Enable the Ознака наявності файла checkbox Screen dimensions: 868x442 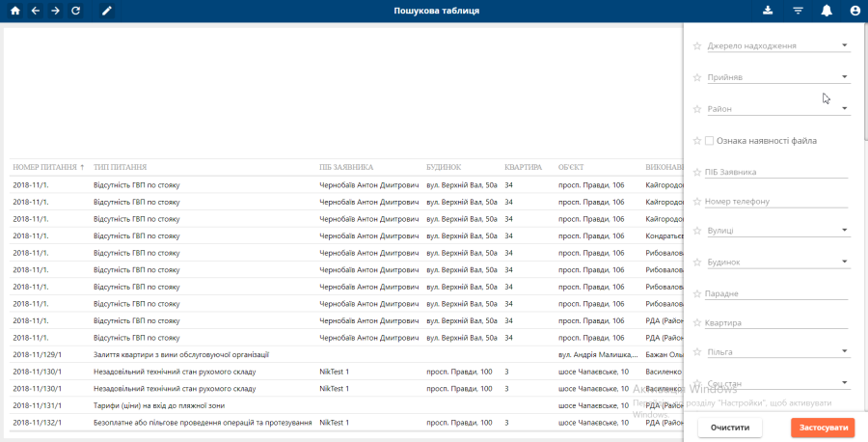point(710,141)
